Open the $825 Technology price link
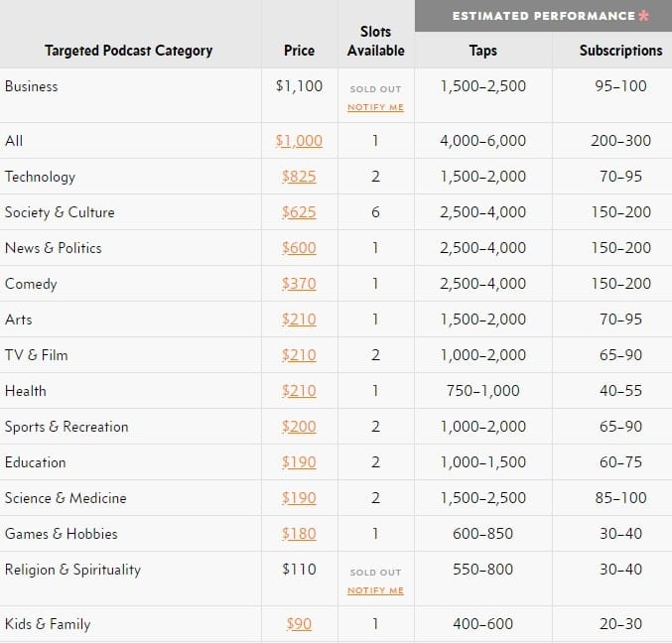This screenshot has width=672, height=643. tap(299, 177)
